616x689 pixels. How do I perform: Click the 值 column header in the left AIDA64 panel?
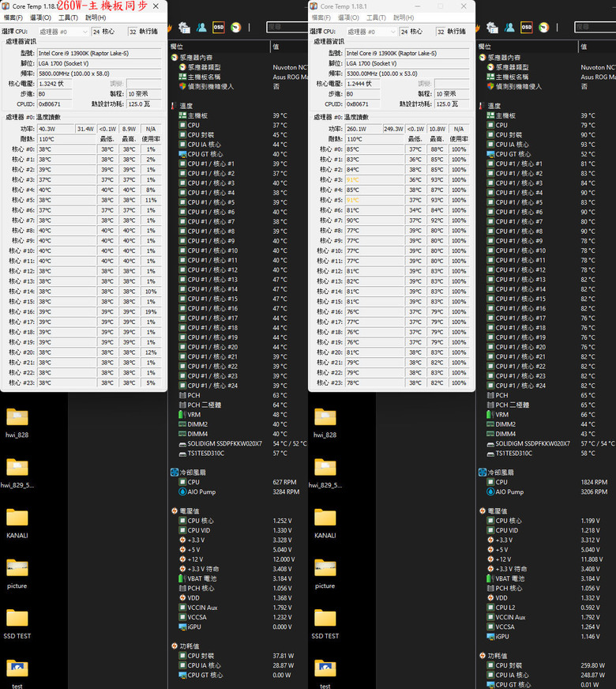[x=290, y=47]
